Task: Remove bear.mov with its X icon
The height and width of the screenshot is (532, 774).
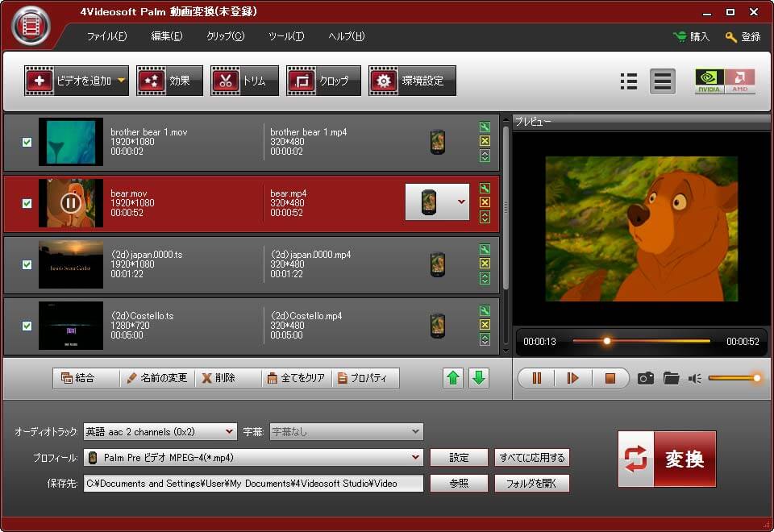Action: click(x=485, y=202)
